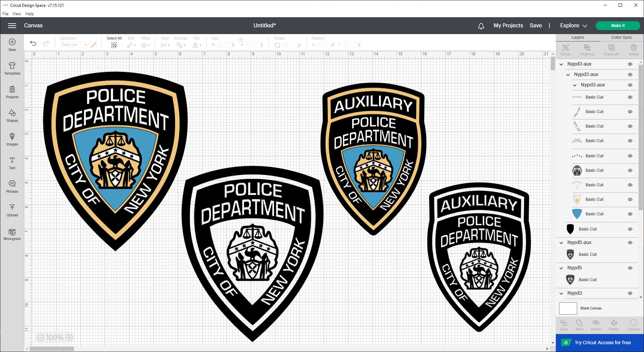Screen dimensions: 644x352
Task: Open the File menu
Action: click(x=5, y=14)
